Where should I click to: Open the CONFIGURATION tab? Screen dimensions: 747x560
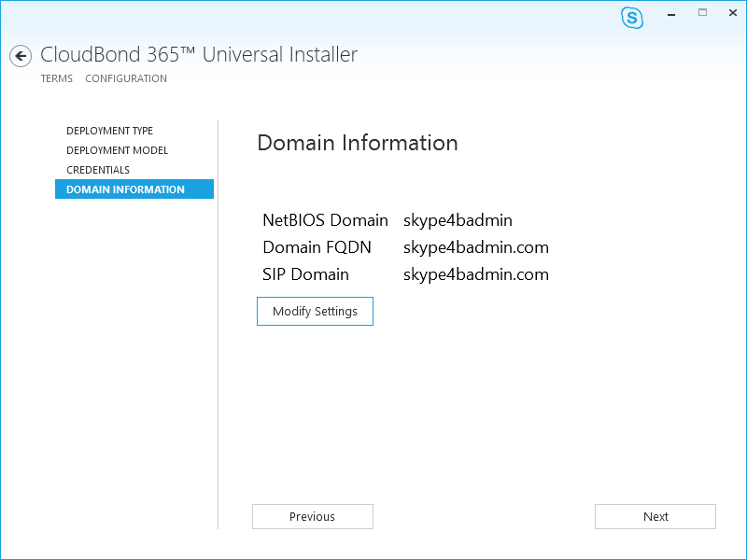click(x=126, y=78)
